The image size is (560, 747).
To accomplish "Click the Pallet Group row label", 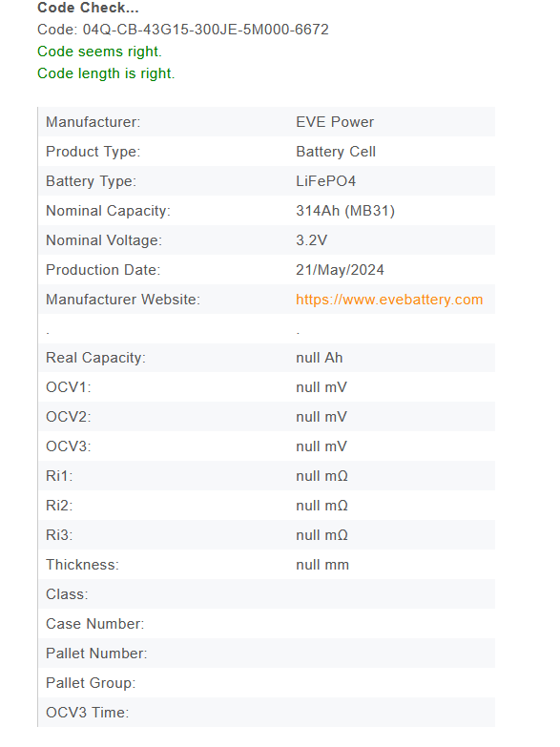I will [x=91, y=683].
